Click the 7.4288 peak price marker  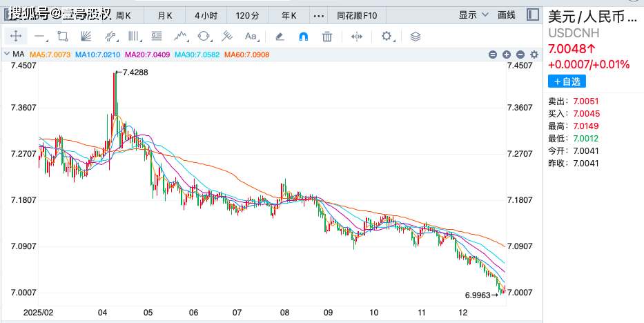coord(135,72)
